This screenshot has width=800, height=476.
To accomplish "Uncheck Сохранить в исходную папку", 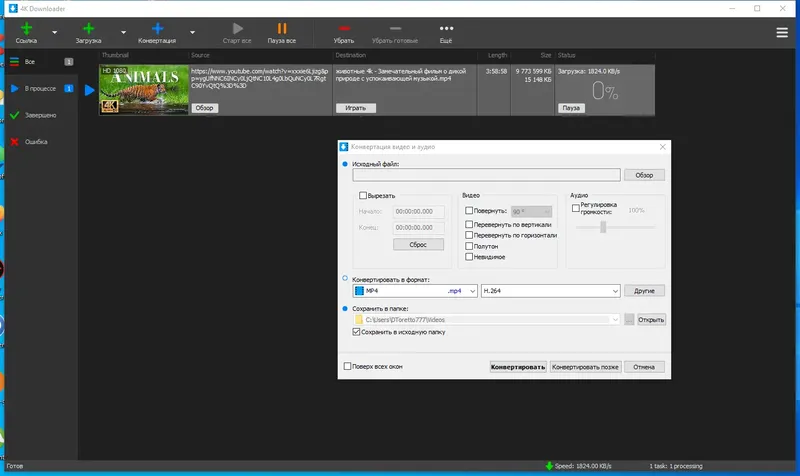I will [356, 332].
